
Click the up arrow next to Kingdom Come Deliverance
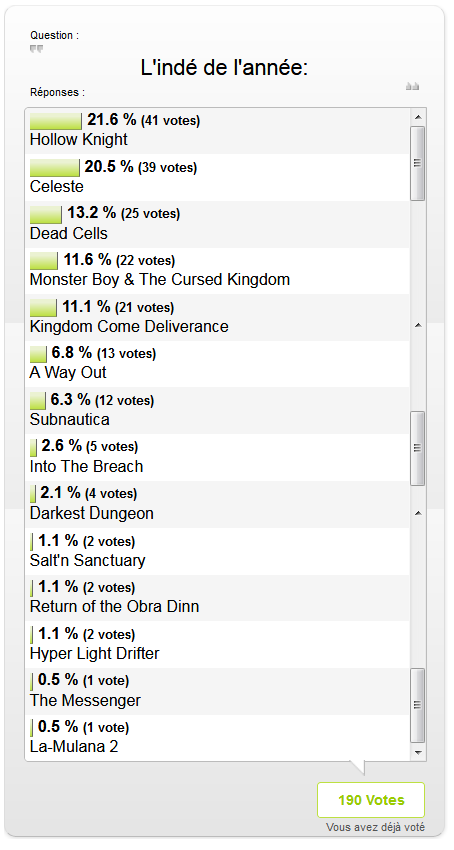pyautogui.click(x=418, y=325)
